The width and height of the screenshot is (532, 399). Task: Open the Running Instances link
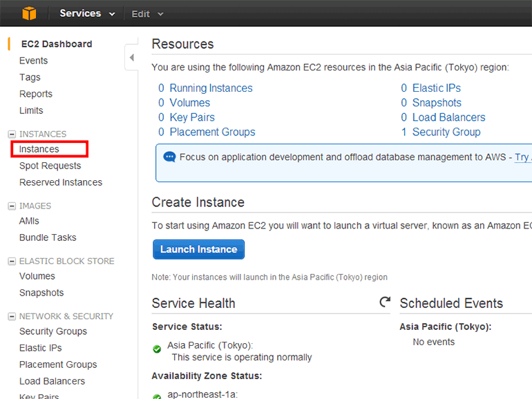[x=211, y=88]
